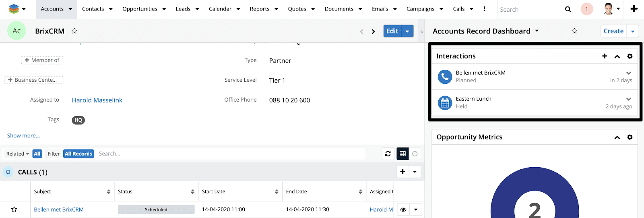Create a new call with plus button
The image size is (644, 218).
tap(403, 172)
